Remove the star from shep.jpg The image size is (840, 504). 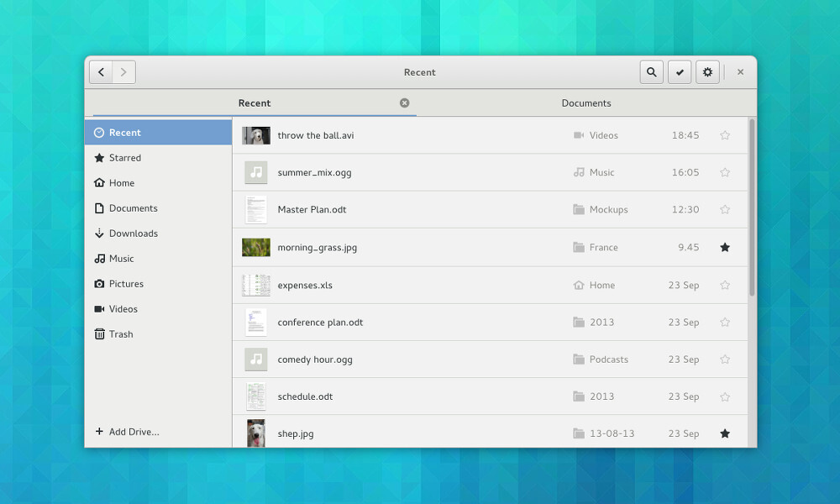724,433
